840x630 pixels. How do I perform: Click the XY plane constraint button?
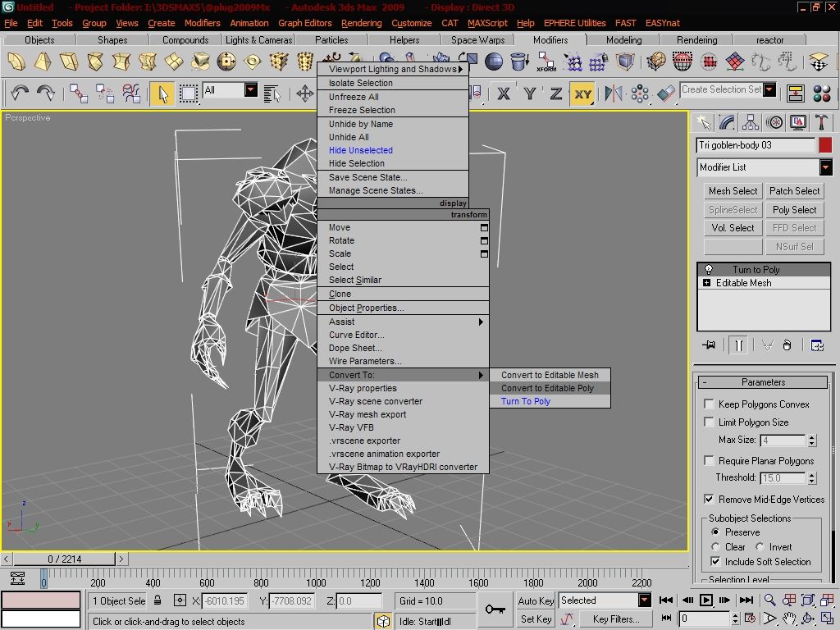click(x=583, y=94)
